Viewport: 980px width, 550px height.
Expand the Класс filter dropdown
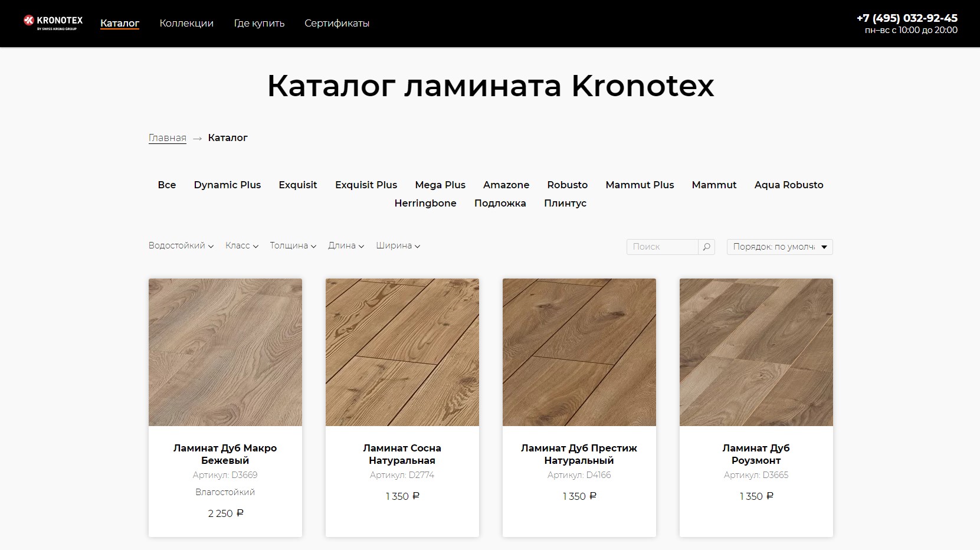point(241,246)
